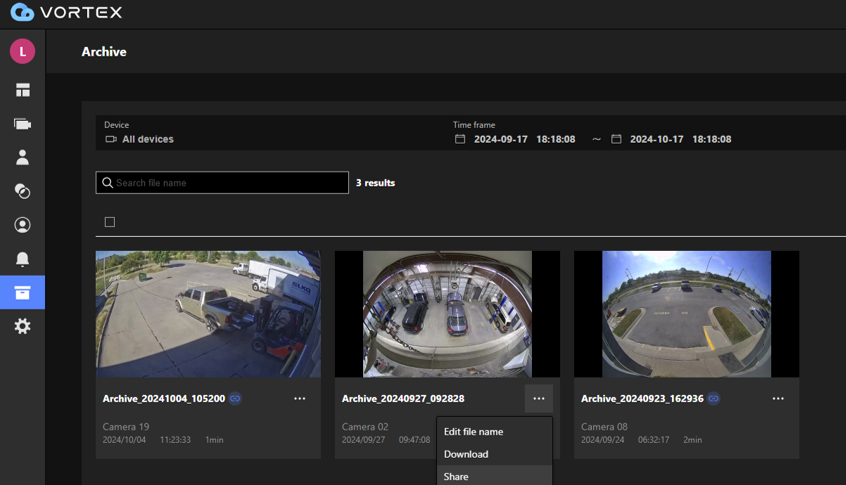Click the person icon in sidebar
Viewport: 846px width, 485px height.
coord(22,157)
